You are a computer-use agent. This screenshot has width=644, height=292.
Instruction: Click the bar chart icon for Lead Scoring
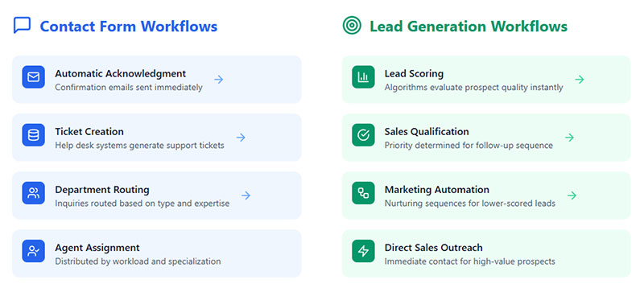pyautogui.click(x=363, y=77)
